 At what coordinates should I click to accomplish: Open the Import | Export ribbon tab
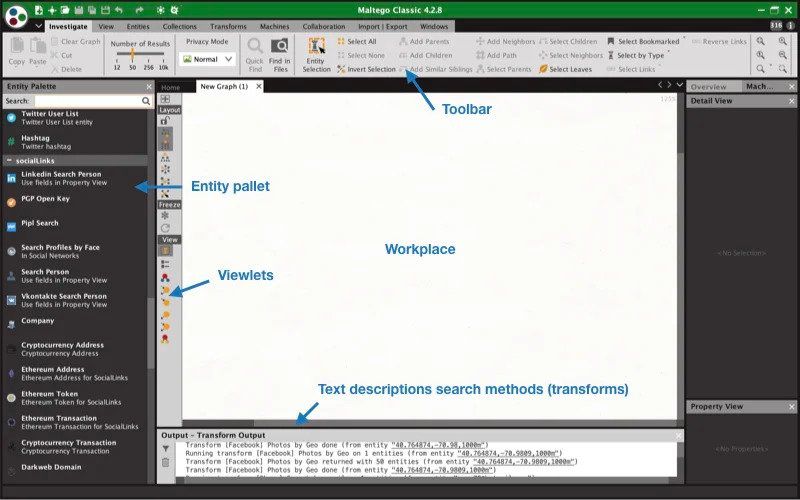(x=383, y=27)
